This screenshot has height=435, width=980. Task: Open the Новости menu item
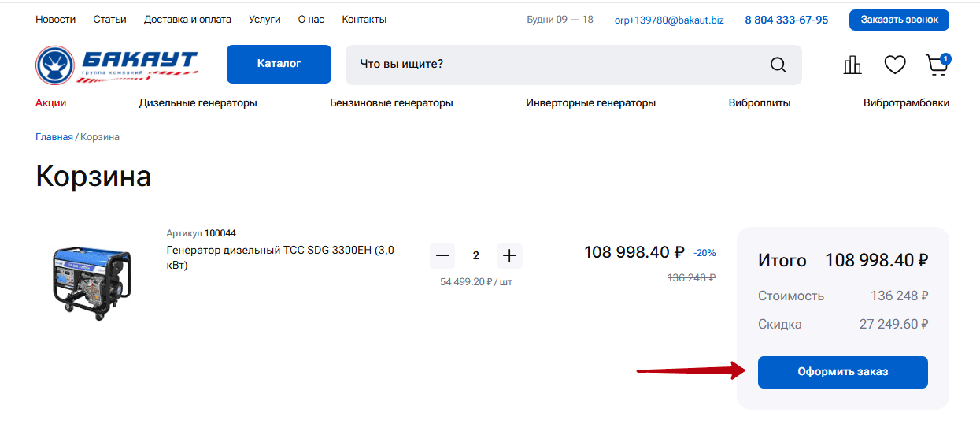(55, 20)
